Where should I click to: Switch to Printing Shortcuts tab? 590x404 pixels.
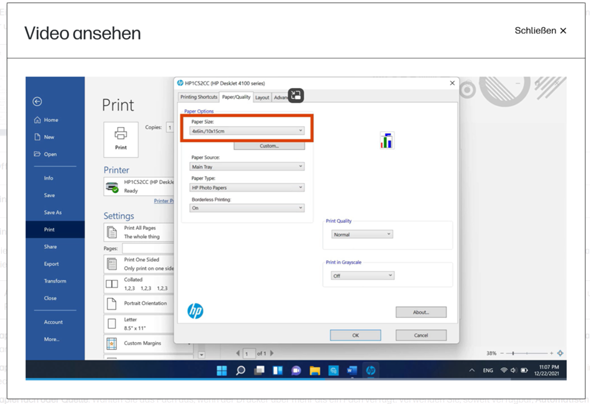199,97
